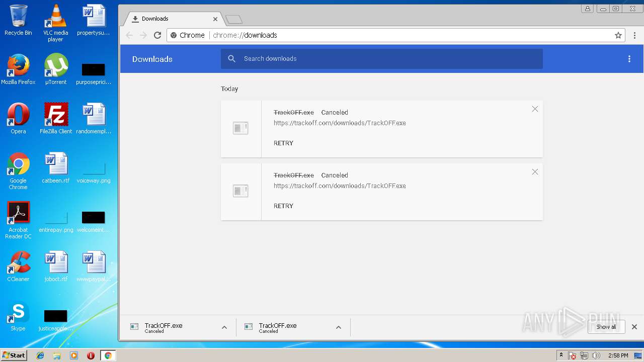This screenshot has height=362, width=644.
Task: Click the search magnifier icon in Downloads
Action: point(232,59)
